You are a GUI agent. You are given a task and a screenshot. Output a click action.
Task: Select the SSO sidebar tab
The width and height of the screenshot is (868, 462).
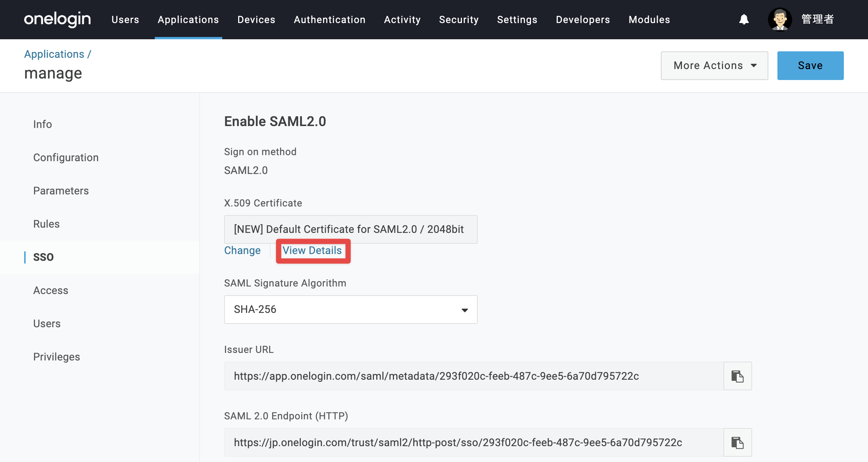[43, 257]
